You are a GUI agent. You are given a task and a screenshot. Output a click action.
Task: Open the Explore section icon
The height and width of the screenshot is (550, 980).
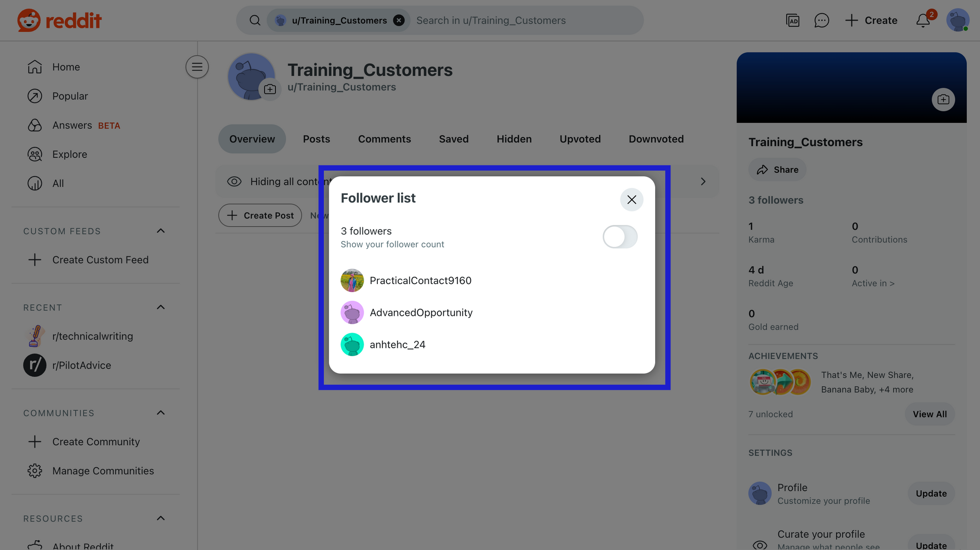34,154
